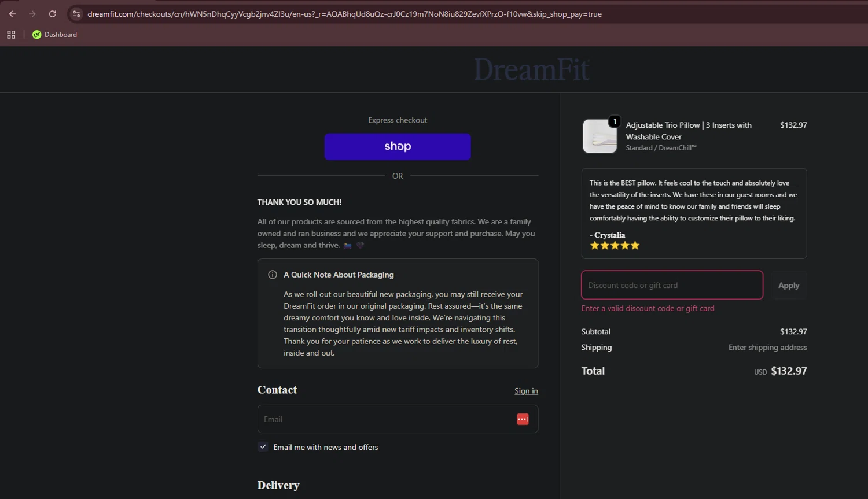Click the 'THANK YOU SO MUCH!' heading

pyautogui.click(x=299, y=202)
